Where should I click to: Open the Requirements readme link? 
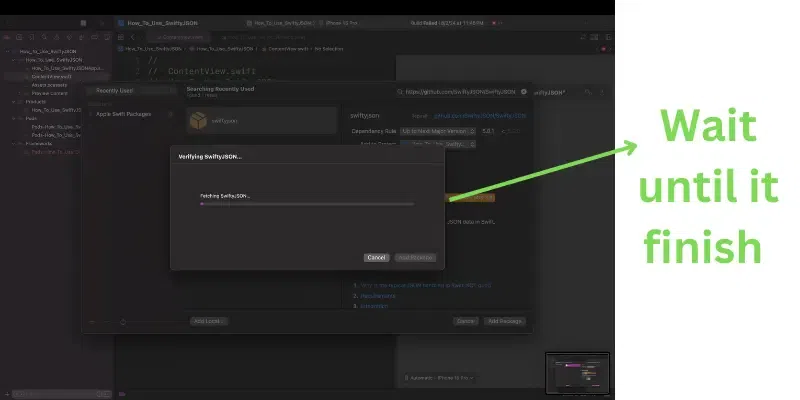click(x=378, y=296)
